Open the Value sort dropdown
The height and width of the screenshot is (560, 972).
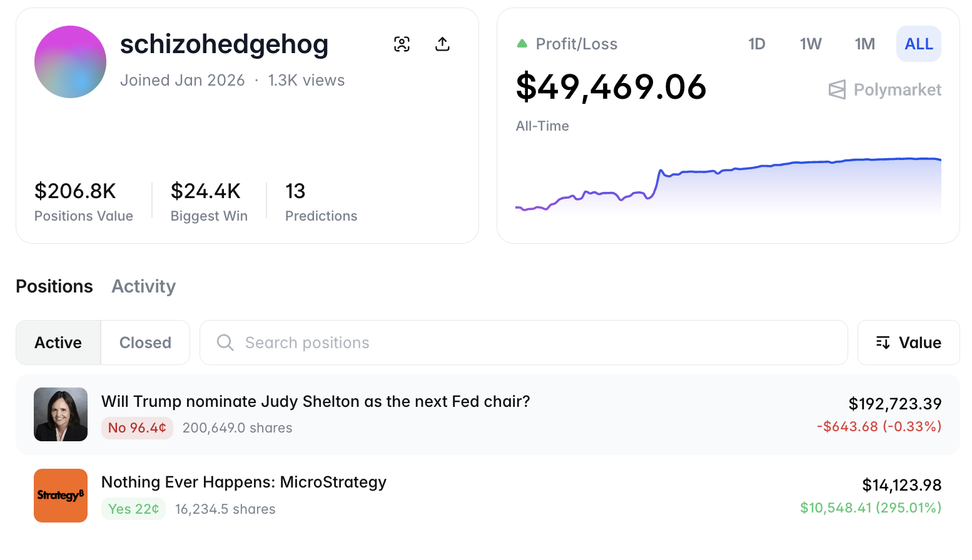(x=908, y=342)
